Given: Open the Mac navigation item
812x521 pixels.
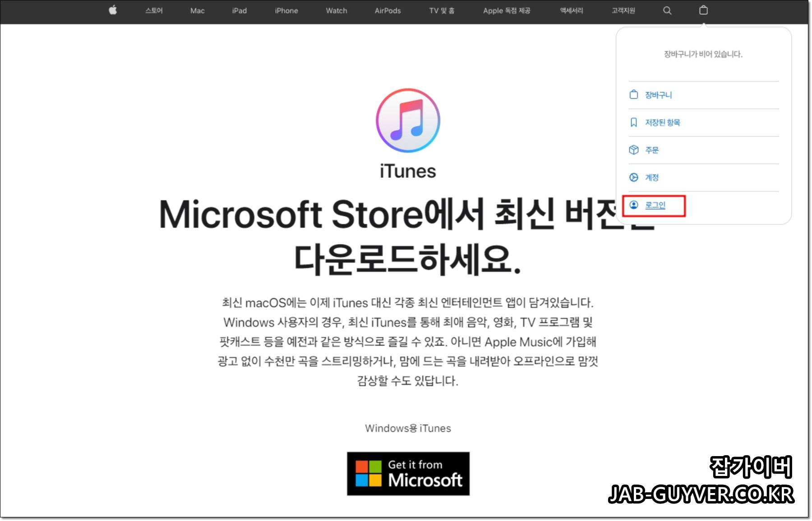Looking at the screenshot, I should tap(197, 10).
